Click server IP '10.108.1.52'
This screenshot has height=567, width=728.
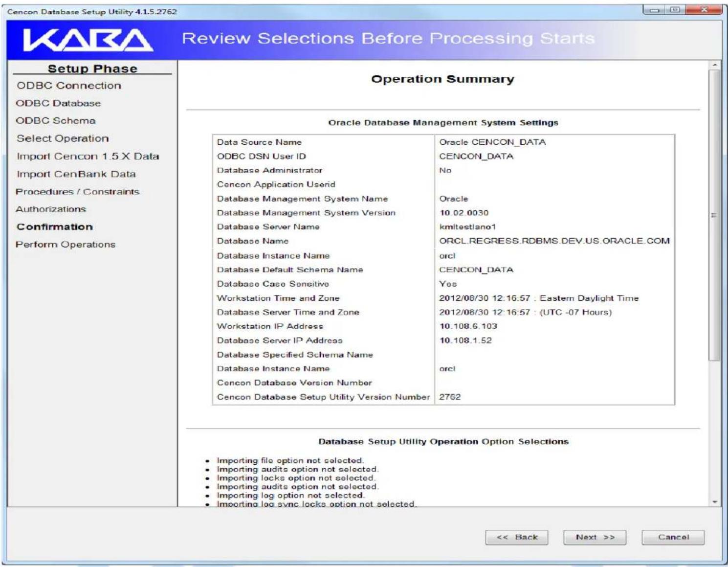(465, 340)
